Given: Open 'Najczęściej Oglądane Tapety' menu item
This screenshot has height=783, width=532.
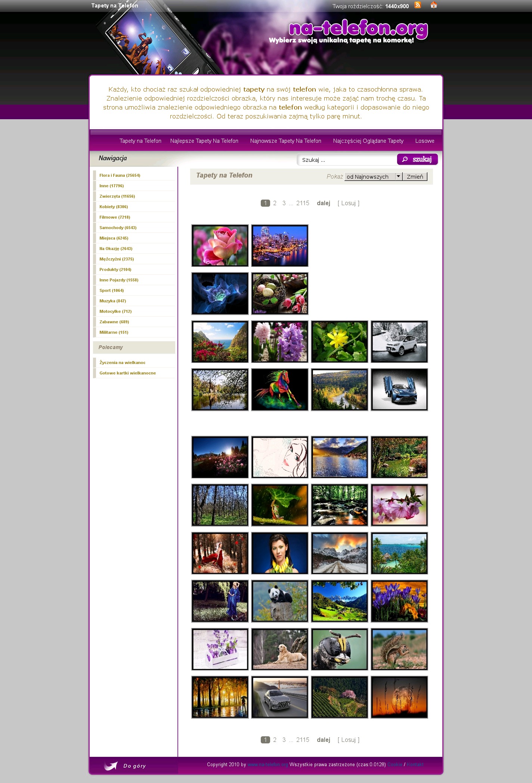Looking at the screenshot, I should pyautogui.click(x=368, y=141).
